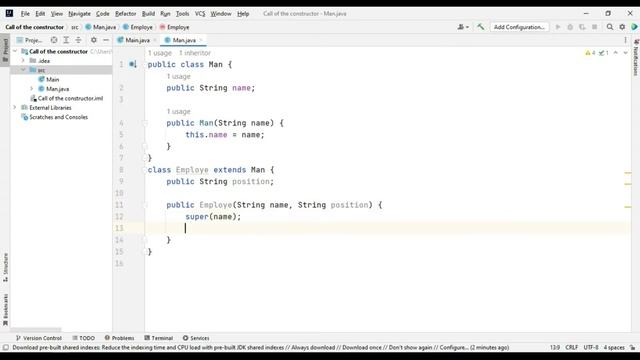This screenshot has height=360, width=640.
Task: Open the Tools menu
Action: [182, 13]
